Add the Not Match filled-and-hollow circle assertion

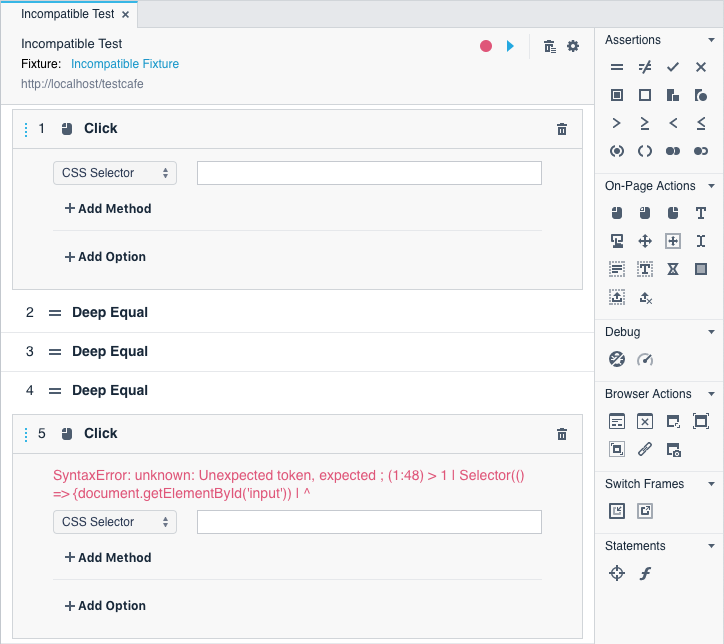coord(700,151)
